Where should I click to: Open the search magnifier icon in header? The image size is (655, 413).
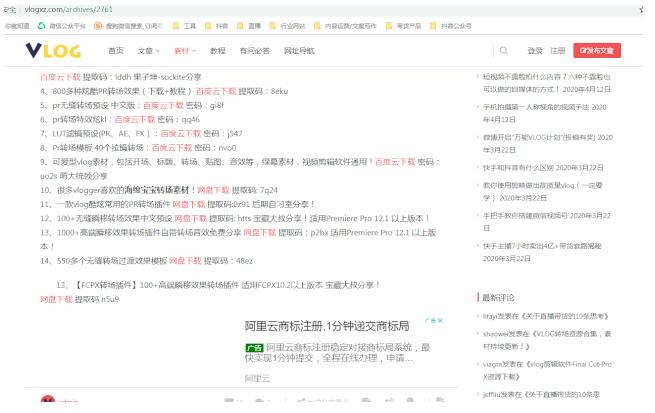coord(504,51)
